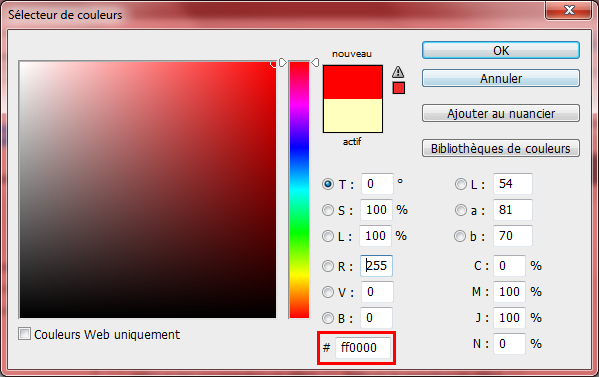Click the S saturation value field

click(376, 210)
